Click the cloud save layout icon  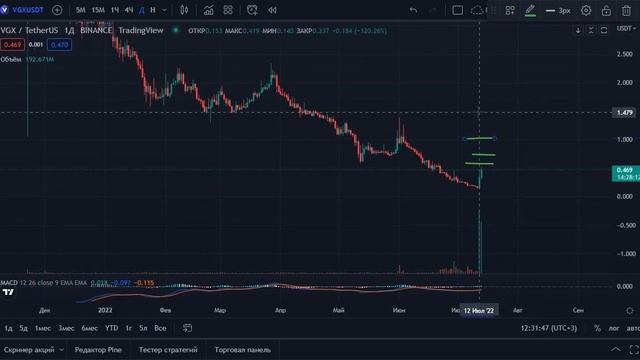[477, 10]
